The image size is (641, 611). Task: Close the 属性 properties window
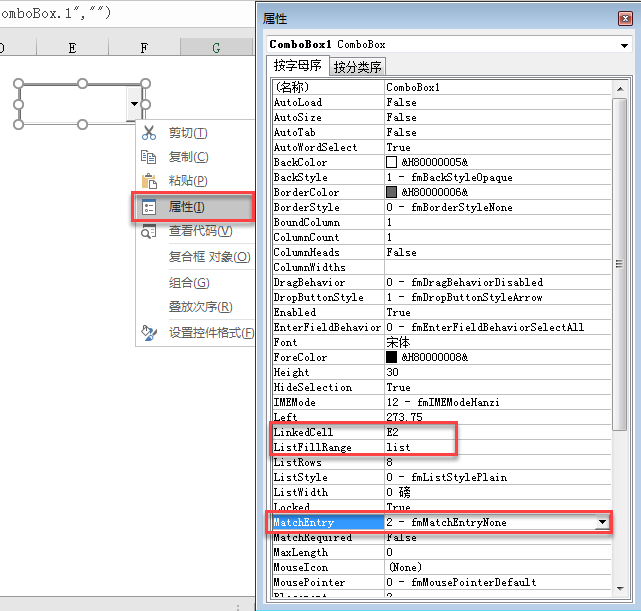(625, 18)
